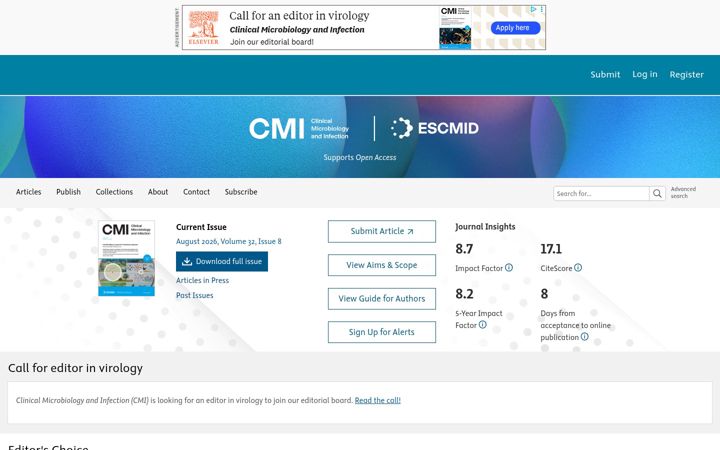720x450 pixels.
Task: Click the CMI journal logo
Action: tap(299, 129)
